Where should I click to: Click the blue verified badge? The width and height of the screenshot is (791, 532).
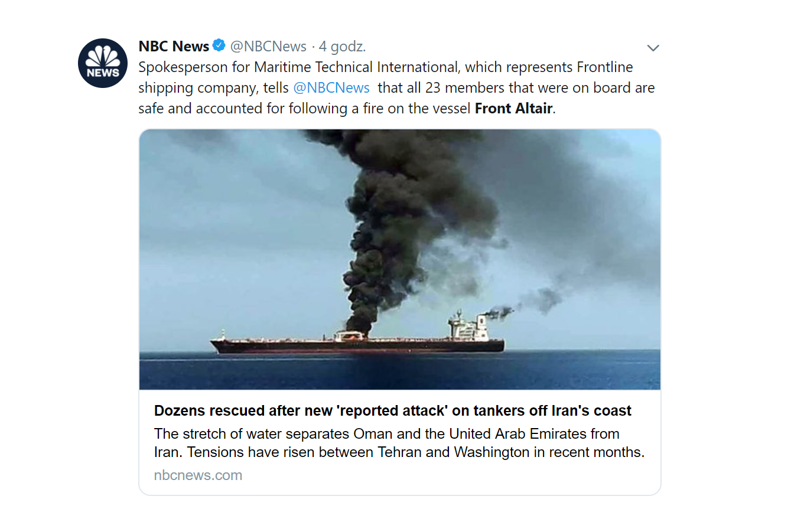pyautogui.click(x=219, y=45)
